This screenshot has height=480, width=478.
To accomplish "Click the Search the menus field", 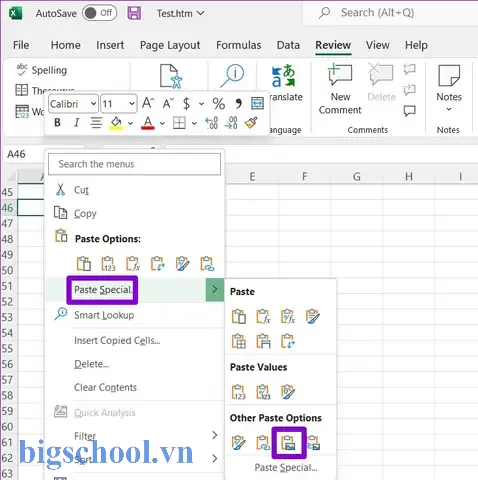I will 134,164.
